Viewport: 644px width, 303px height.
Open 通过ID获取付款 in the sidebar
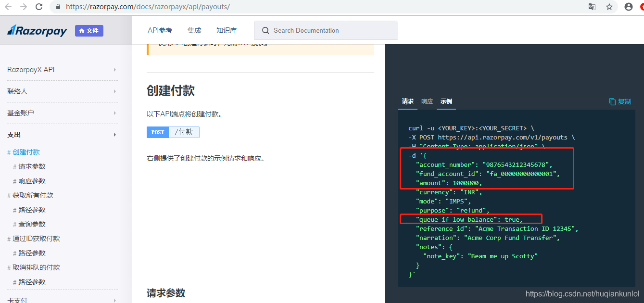(x=36, y=239)
